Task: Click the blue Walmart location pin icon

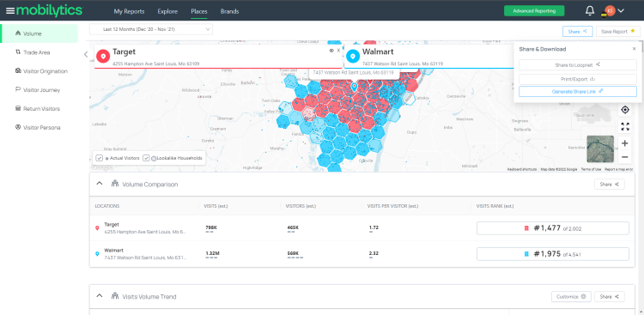Action: (x=352, y=56)
